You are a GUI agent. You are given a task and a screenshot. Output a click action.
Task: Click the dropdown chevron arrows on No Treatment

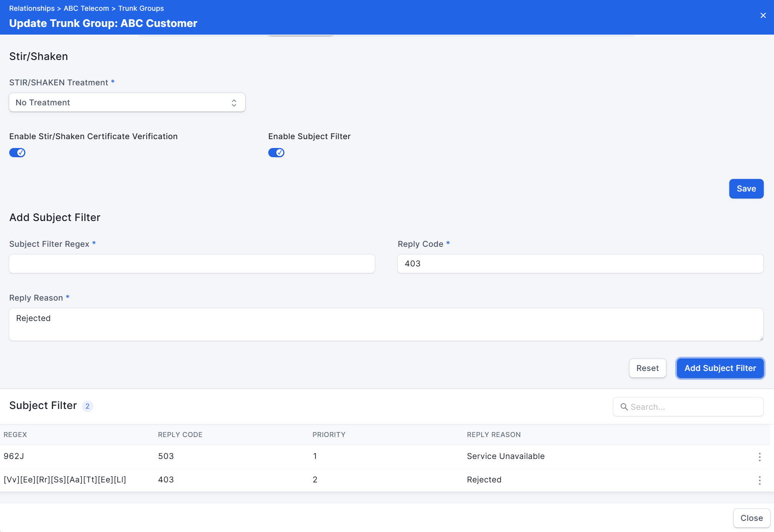tap(234, 103)
